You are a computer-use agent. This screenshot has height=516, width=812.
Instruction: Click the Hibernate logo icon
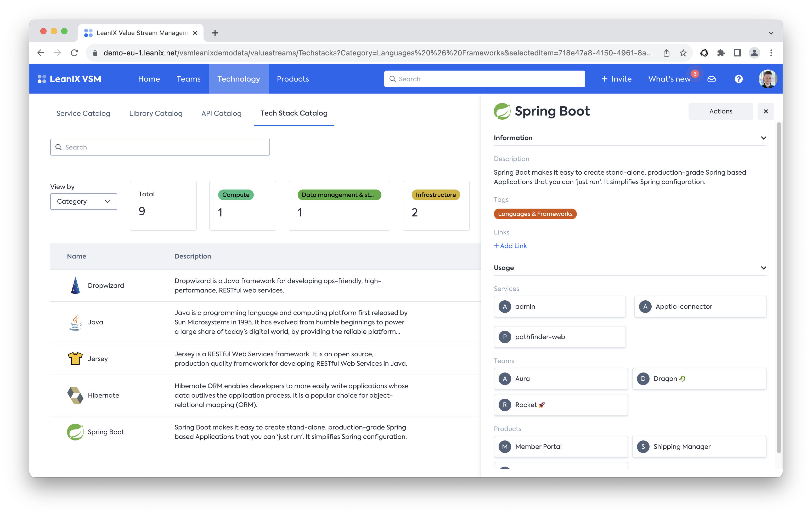(75, 395)
